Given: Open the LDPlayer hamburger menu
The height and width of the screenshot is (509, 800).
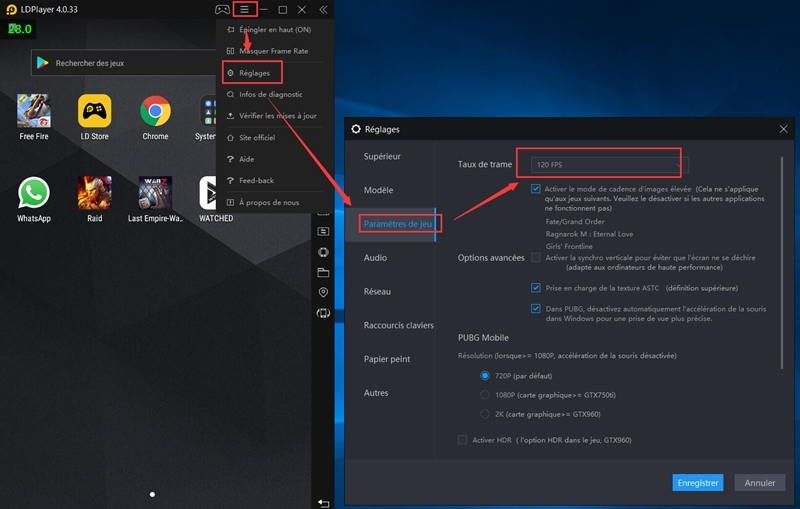Looking at the screenshot, I should point(244,9).
